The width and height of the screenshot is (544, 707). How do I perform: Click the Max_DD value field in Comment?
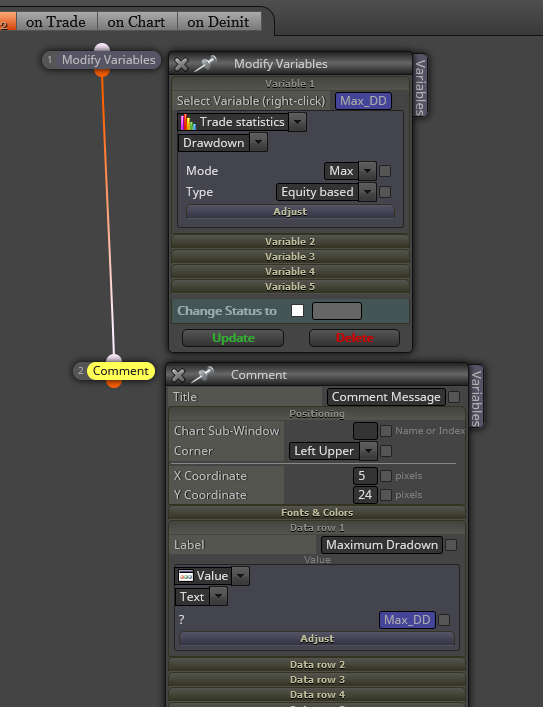[407, 620]
